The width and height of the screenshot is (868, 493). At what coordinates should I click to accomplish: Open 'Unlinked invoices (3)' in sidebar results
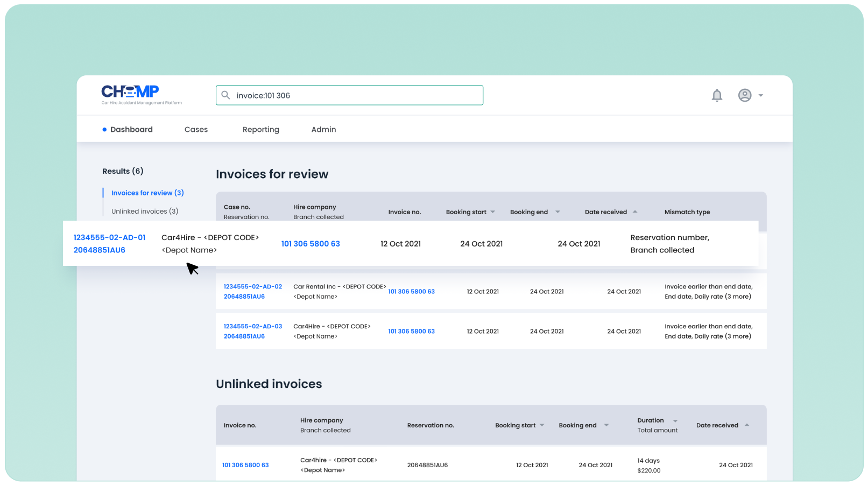coord(144,211)
